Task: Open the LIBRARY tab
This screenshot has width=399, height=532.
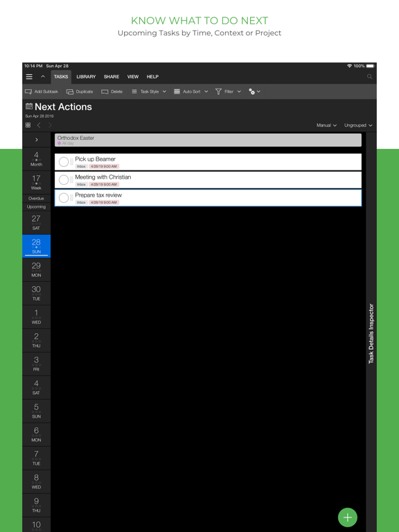Action: pyautogui.click(x=86, y=77)
